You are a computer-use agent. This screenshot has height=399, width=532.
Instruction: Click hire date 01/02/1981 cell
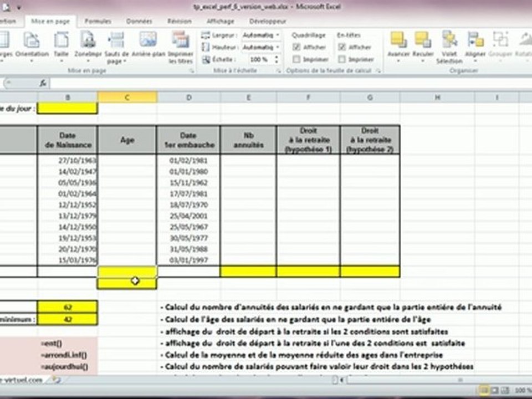pos(188,160)
